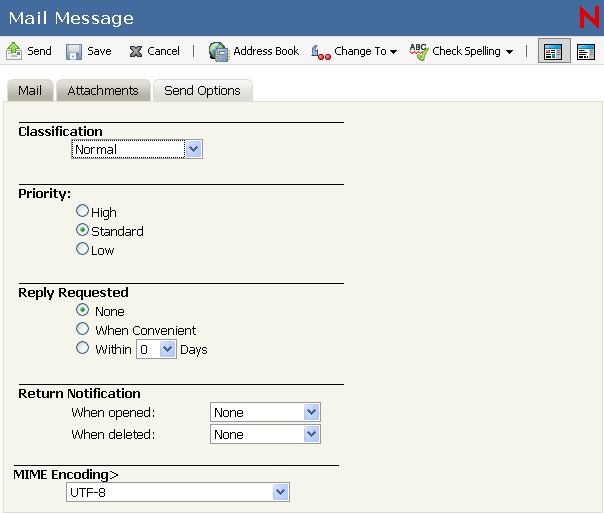Image resolution: width=604 pixels, height=514 pixels.
Task: Click the Check Spelling text label
Action: [466, 51]
